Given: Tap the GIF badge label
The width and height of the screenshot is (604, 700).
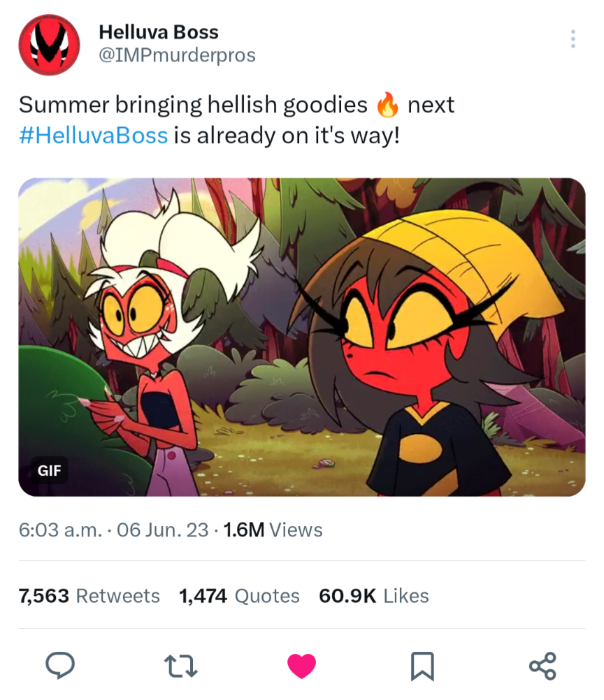Looking at the screenshot, I should (x=49, y=470).
